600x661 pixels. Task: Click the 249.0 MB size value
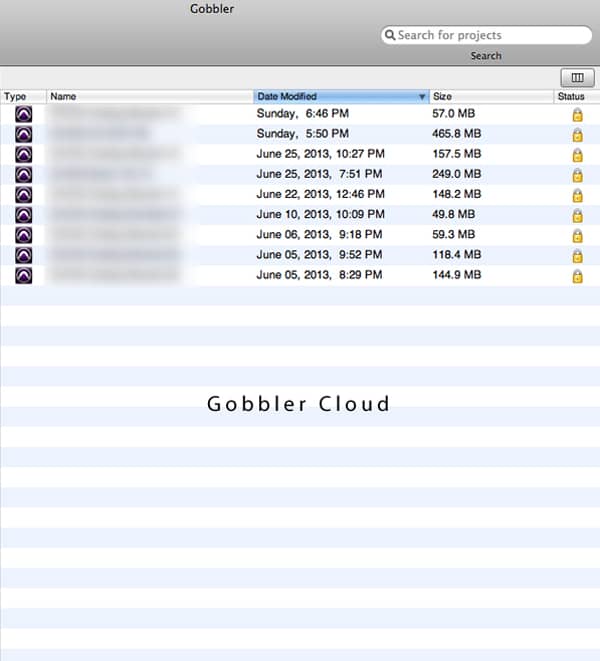[x=457, y=174]
